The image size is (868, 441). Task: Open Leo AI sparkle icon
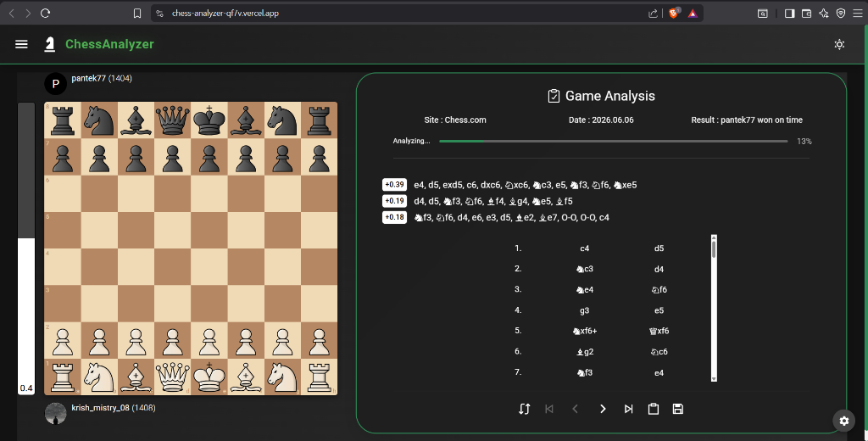pyautogui.click(x=824, y=14)
